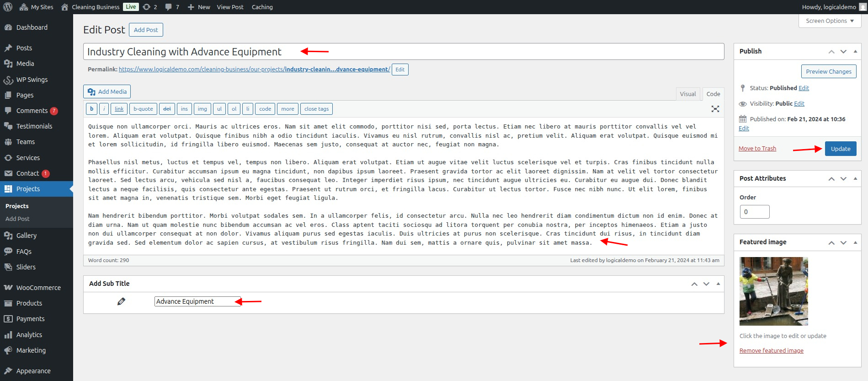Click the bold 'b' toolbar button
The height and width of the screenshot is (381, 868).
[91, 109]
